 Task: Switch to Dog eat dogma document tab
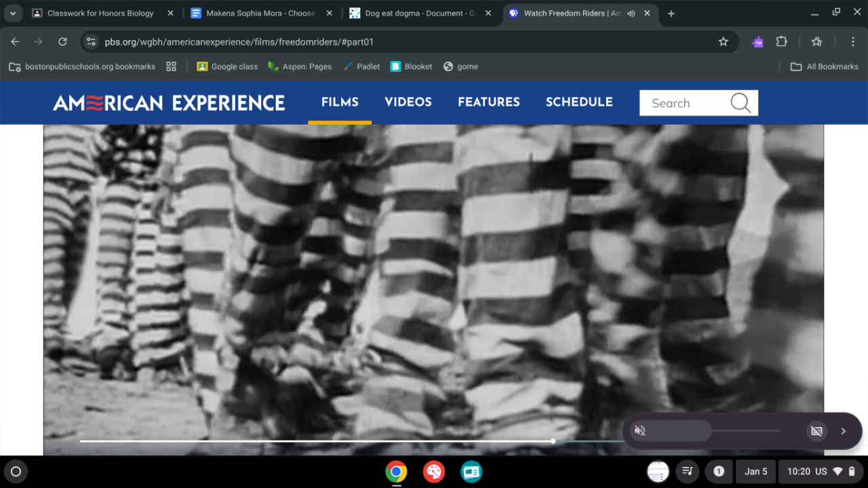420,14
